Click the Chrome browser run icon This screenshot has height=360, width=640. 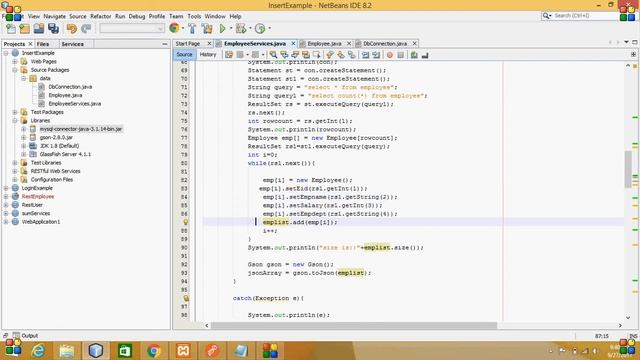click(x=174, y=28)
